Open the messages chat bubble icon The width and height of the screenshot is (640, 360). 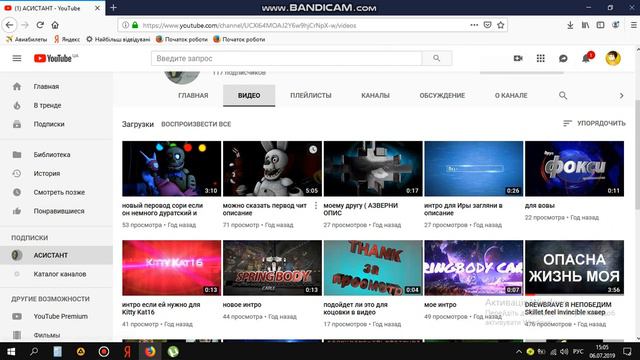[563, 58]
